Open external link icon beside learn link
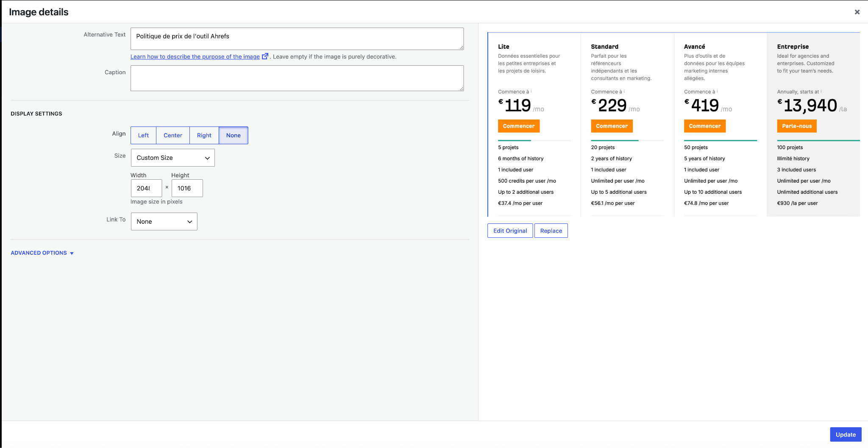 pos(265,56)
